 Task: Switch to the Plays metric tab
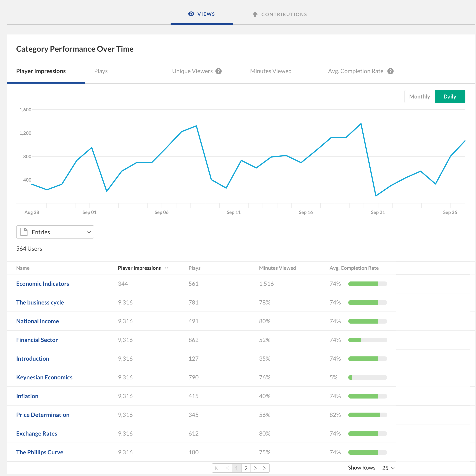(x=101, y=71)
